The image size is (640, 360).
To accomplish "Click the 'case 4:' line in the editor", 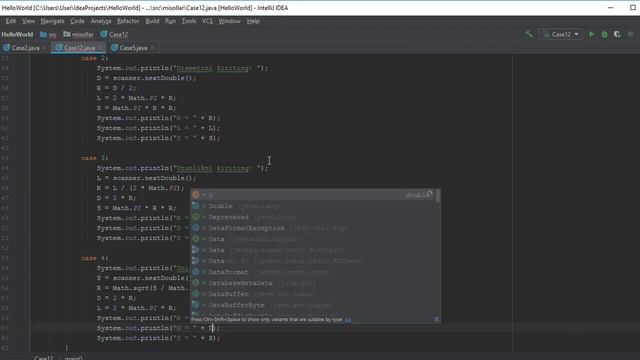I will (x=94, y=258).
